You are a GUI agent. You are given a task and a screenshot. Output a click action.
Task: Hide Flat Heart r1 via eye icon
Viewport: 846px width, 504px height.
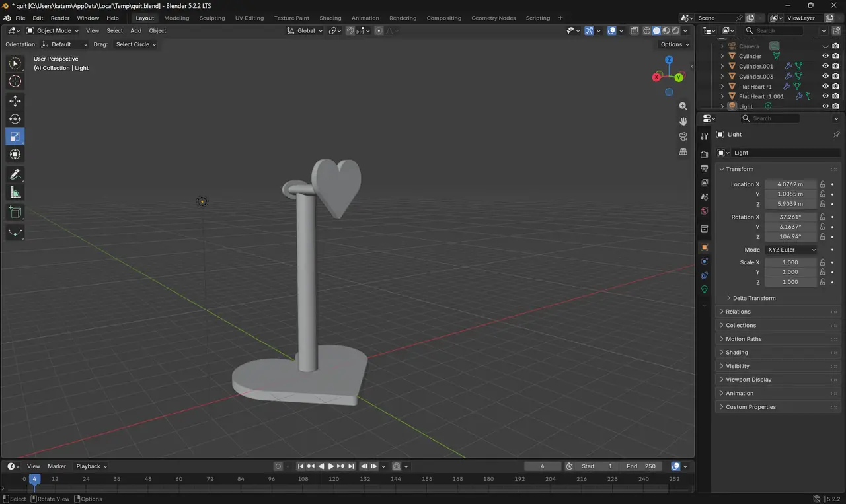[825, 87]
